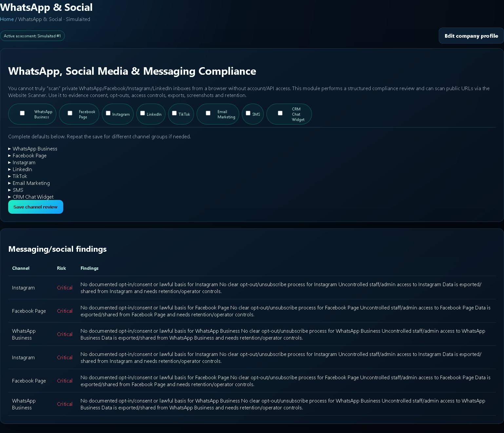Image resolution: width=504 pixels, height=433 pixels.
Task: Go to Home breadcrumb link
Action: 7,19
